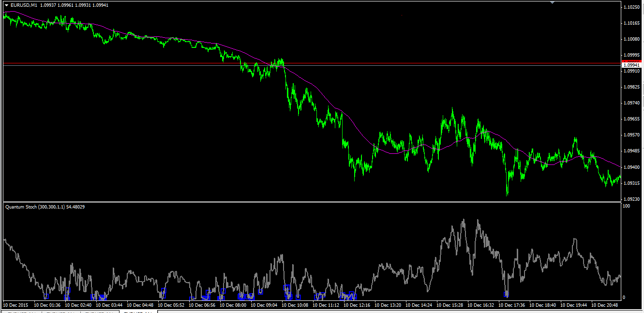Click the OHLC readout 1.09937 1.09961 1.09931 1.09941
Viewport: 644px width, 313px height.
[75, 5]
